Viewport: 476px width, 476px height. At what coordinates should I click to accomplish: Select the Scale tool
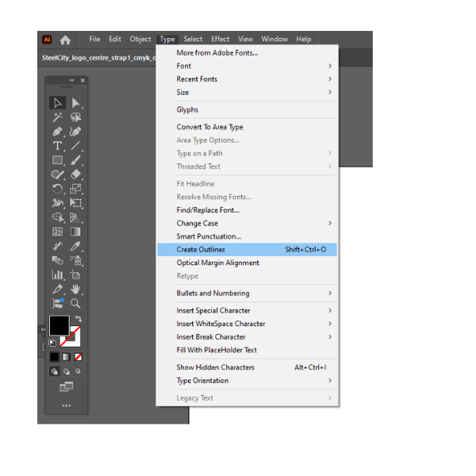click(x=75, y=189)
